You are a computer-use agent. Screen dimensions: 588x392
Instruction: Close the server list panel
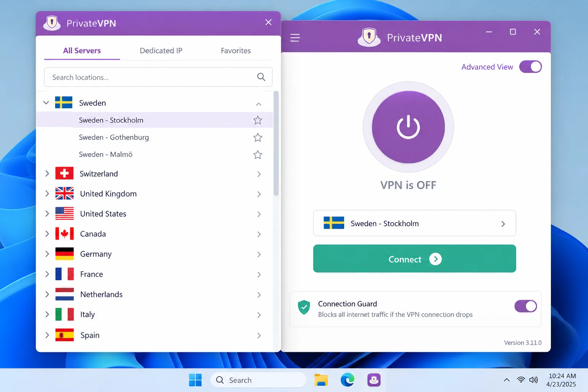click(268, 22)
